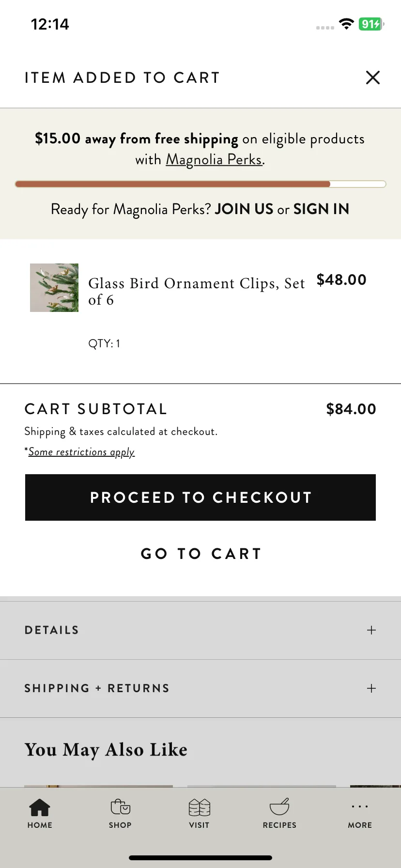Close the Item Added to Cart panel

coord(372,77)
